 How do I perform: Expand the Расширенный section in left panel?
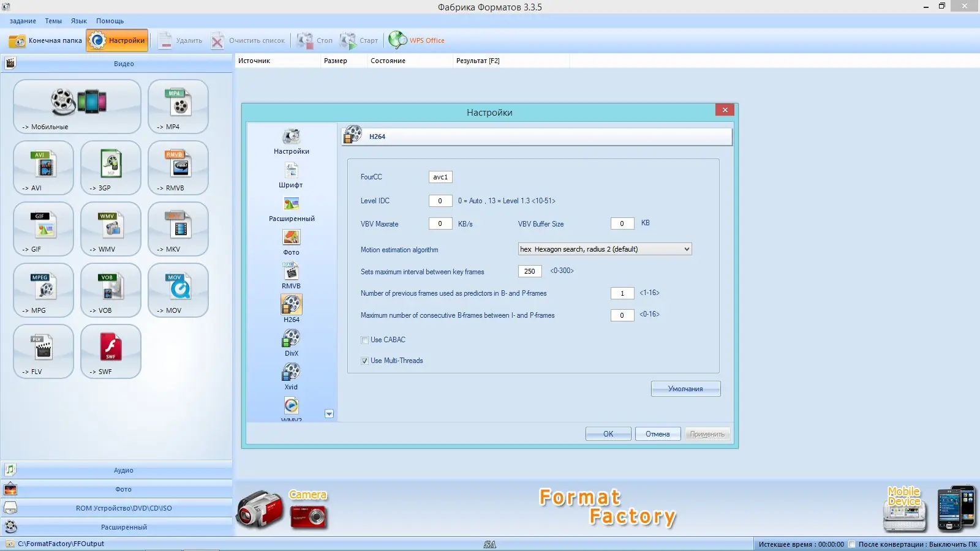116,527
